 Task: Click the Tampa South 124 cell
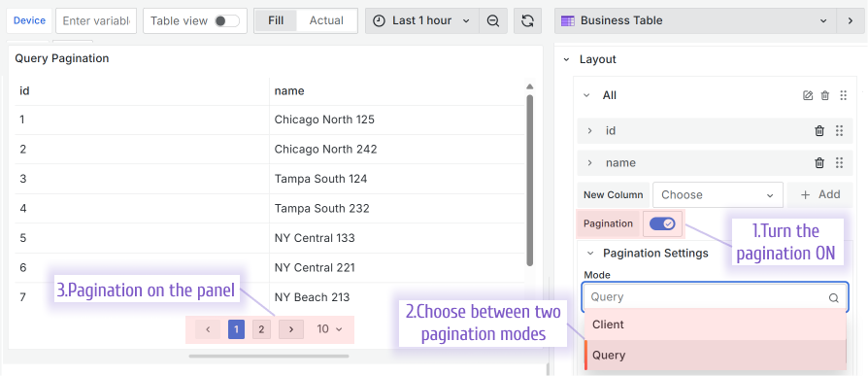[397, 179]
